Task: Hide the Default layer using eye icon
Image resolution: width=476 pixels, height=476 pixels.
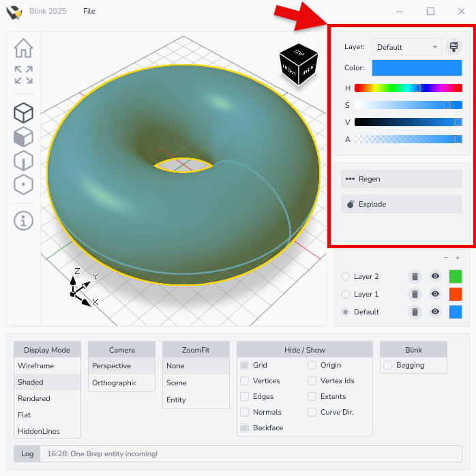Action: coord(435,312)
